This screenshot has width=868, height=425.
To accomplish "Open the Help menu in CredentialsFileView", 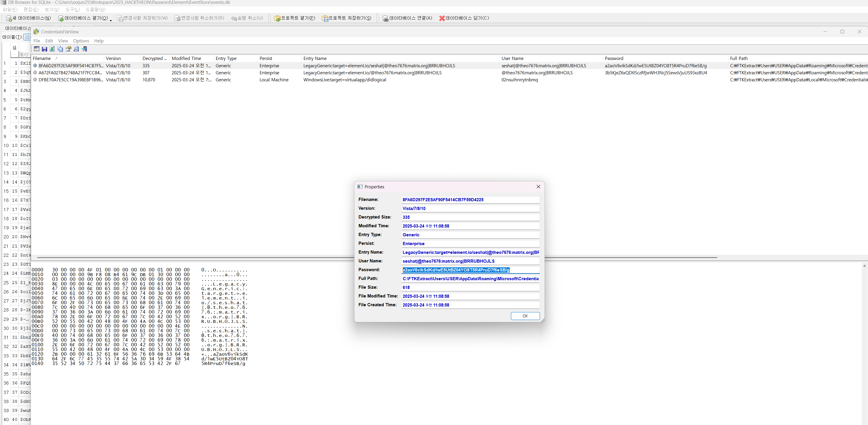I will click(x=99, y=41).
